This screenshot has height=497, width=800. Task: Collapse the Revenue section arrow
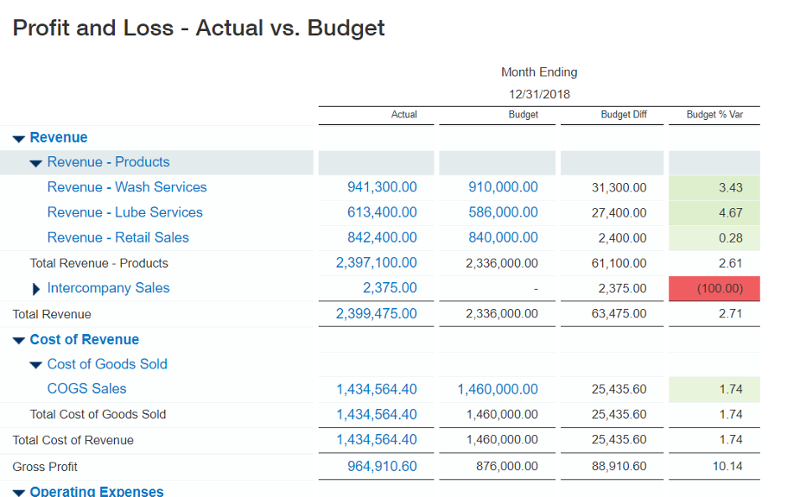click(19, 139)
